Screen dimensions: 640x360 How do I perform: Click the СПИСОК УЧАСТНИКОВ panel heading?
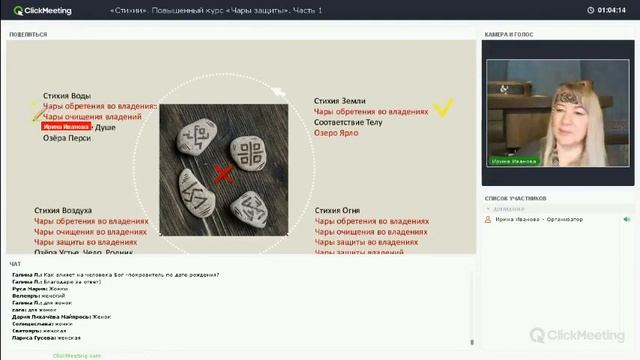[x=516, y=198]
